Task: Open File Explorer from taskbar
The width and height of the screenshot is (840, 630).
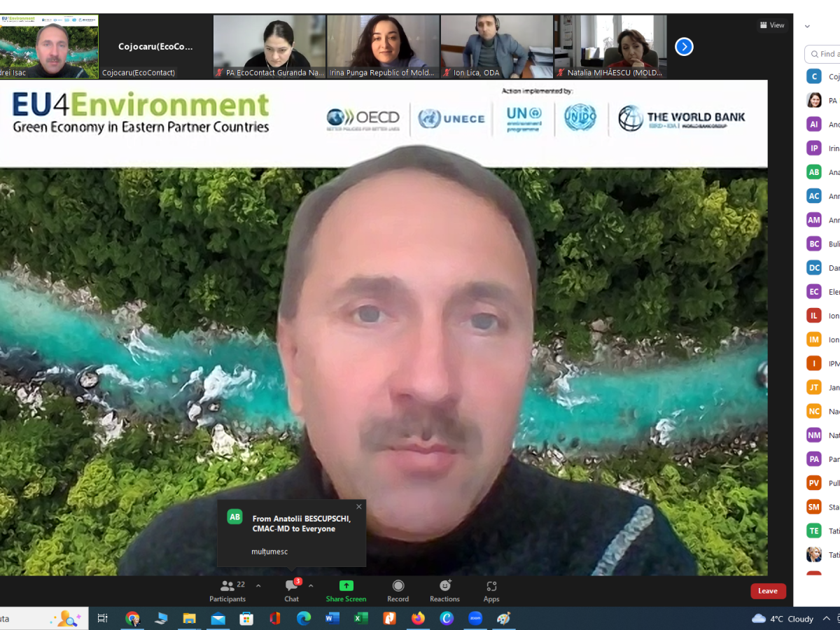Action: pyautogui.click(x=189, y=619)
